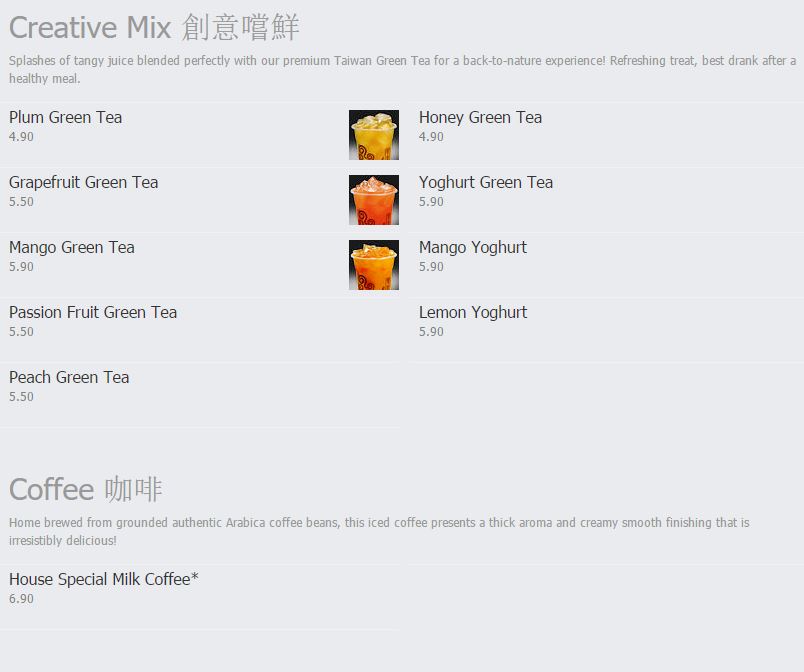Open the Grapefruit Green Tea drink thumbnail
The image size is (804, 672).
(374, 200)
